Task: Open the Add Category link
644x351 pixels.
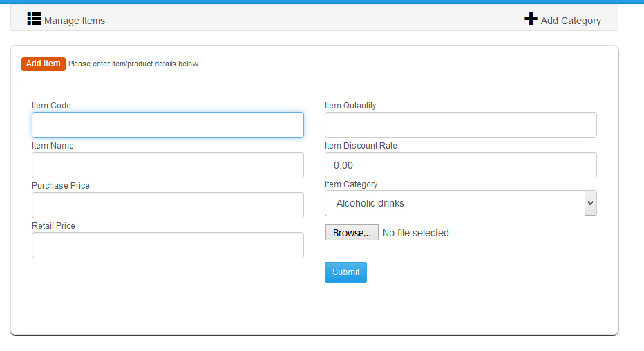Action: click(570, 21)
